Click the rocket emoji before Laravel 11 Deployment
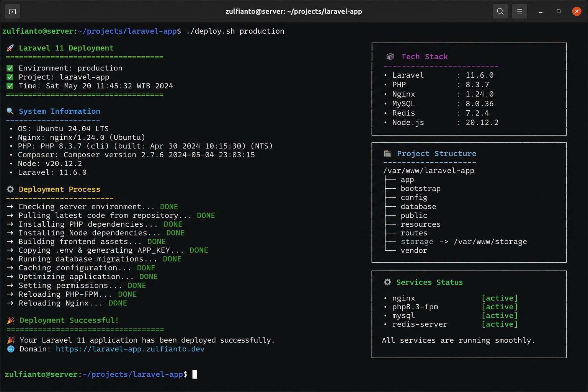Image resolution: width=588 pixels, height=392 pixels. click(10, 48)
